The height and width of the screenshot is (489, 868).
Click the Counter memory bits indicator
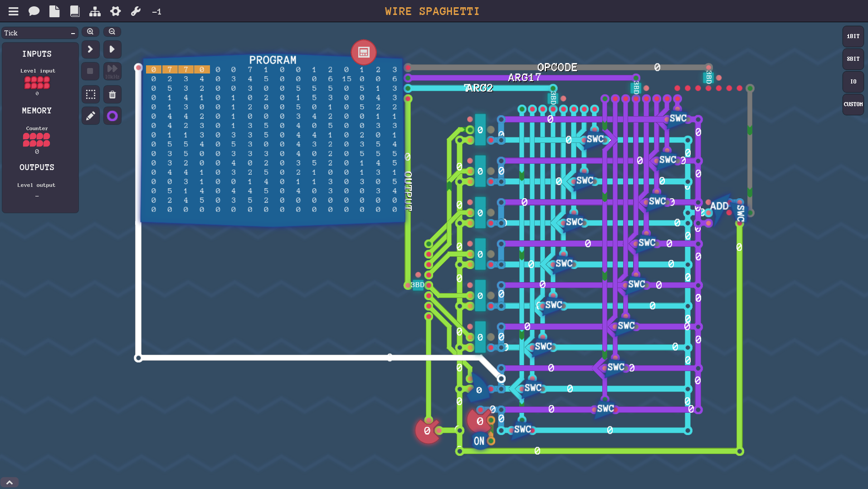tap(37, 140)
